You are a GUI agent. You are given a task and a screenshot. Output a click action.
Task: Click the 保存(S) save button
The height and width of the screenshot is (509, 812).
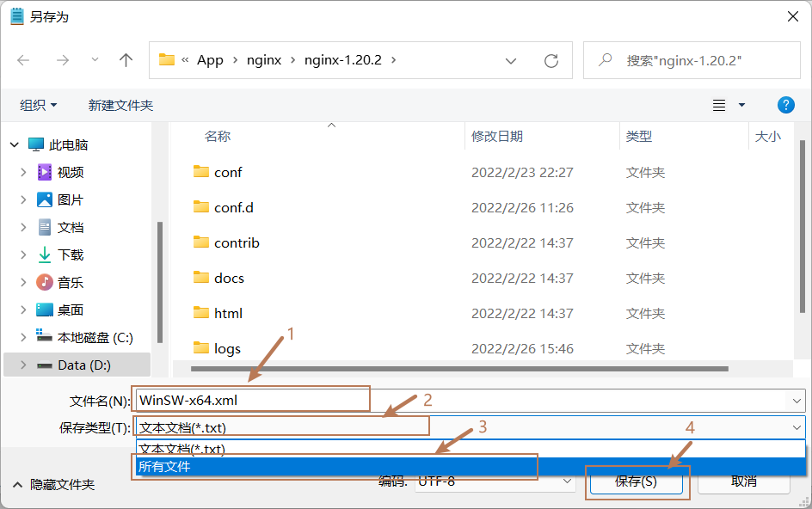click(x=637, y=481)
